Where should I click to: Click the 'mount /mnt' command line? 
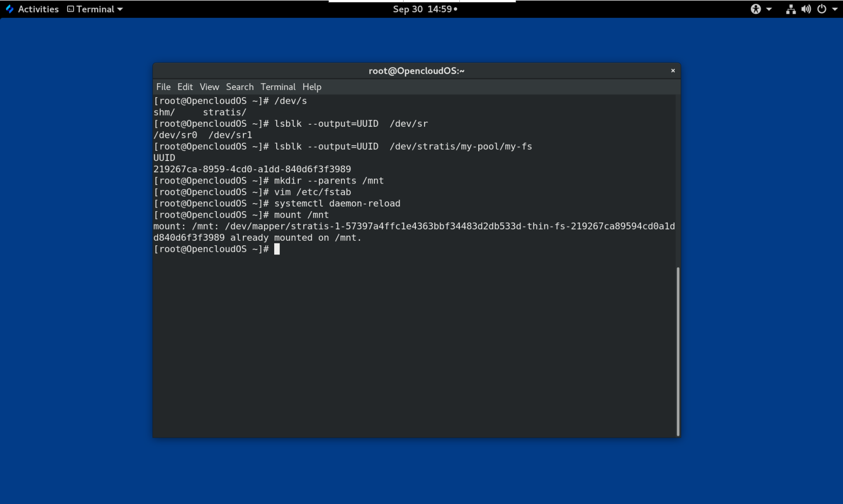pyautogui.click(x=301, y=215)
